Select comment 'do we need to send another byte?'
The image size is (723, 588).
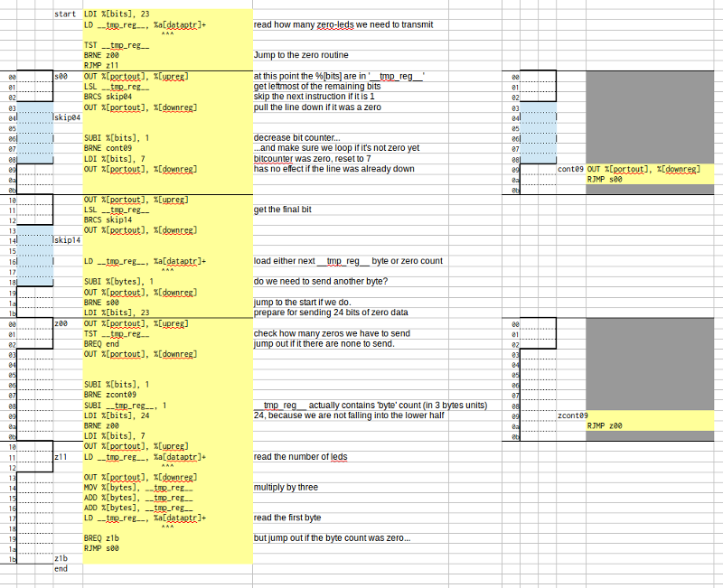[x=321, y=282]
